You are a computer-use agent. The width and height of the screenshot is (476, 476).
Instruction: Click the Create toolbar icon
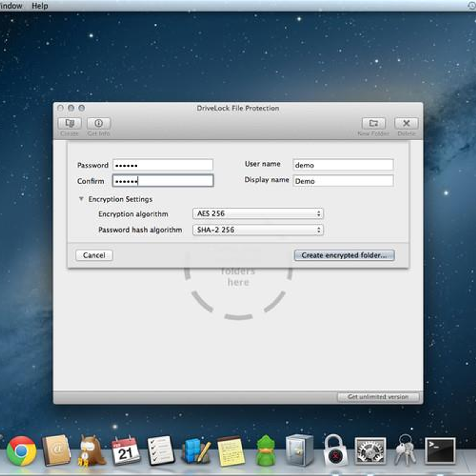(70, 123)
